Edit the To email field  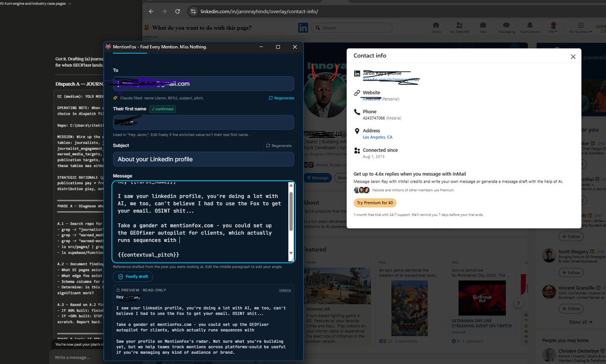click(x=203, y=84)
